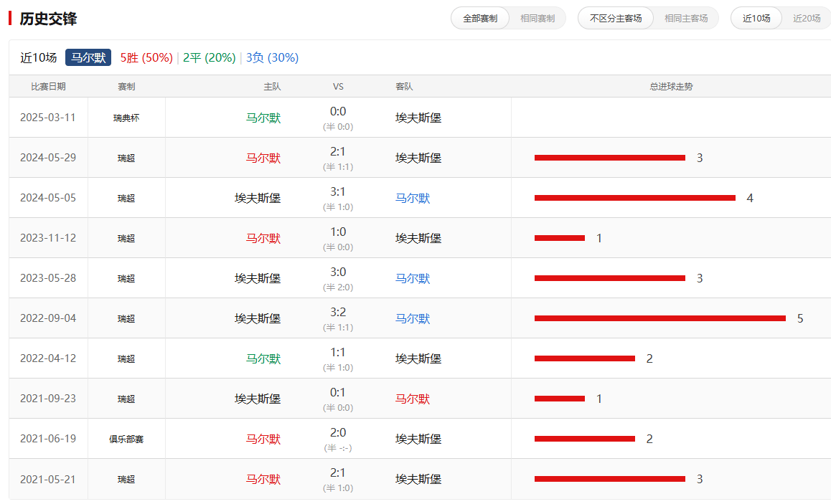Image resolution: width=831 pixels, height=504 pixels.
Task: Open away team 埃夫斯堡 in 2025-03-11 match
Action: [418, 118]
